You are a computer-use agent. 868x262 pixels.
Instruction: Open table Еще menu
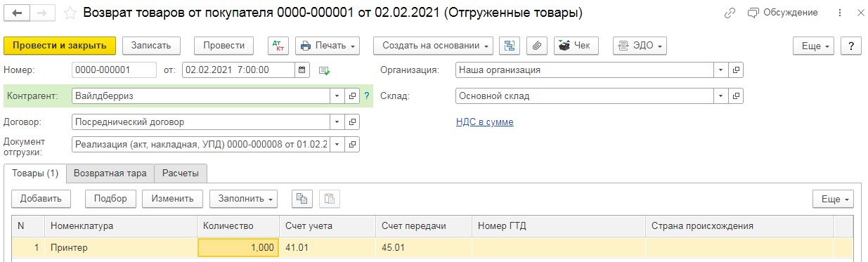834,199
